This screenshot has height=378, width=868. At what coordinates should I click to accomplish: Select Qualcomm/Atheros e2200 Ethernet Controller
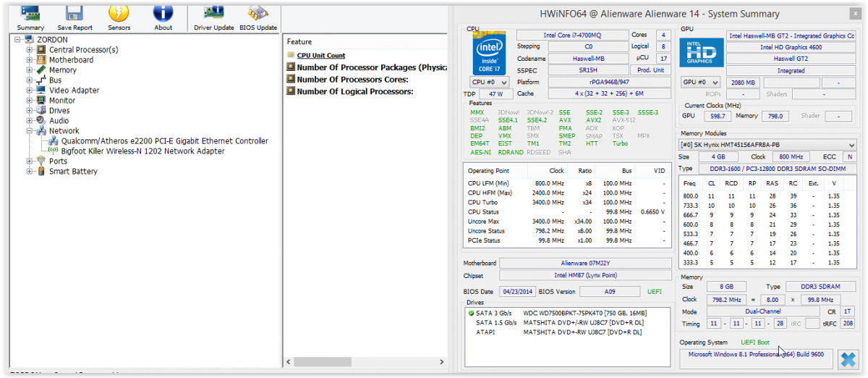point(165,141)
